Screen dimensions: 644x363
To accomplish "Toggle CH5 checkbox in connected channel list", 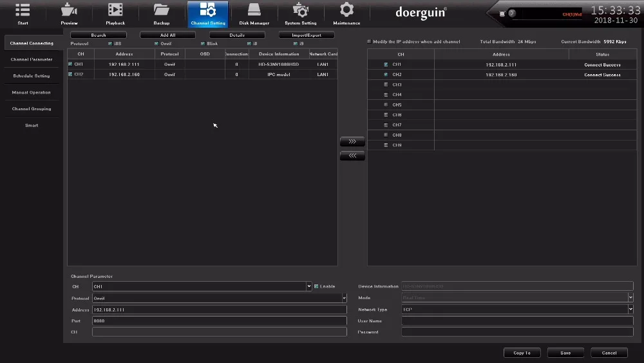I will pyautogui.click(x=386, y=105).
